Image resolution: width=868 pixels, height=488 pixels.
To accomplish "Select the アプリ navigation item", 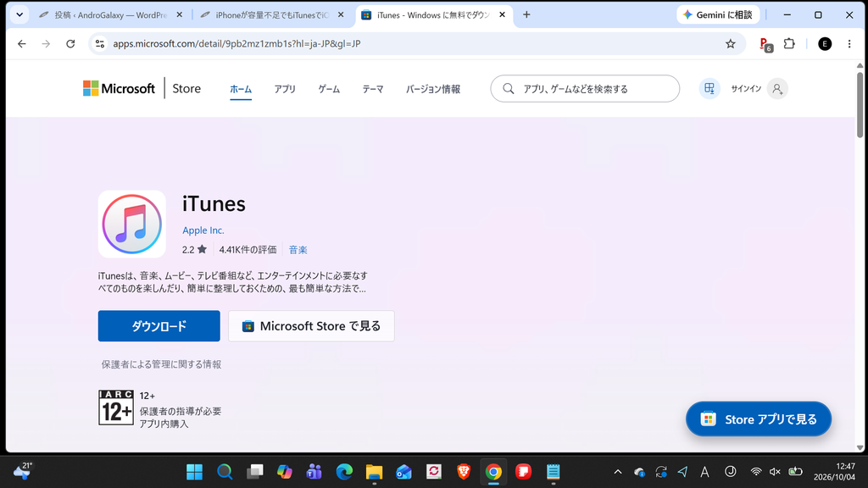I will (285, 89).
